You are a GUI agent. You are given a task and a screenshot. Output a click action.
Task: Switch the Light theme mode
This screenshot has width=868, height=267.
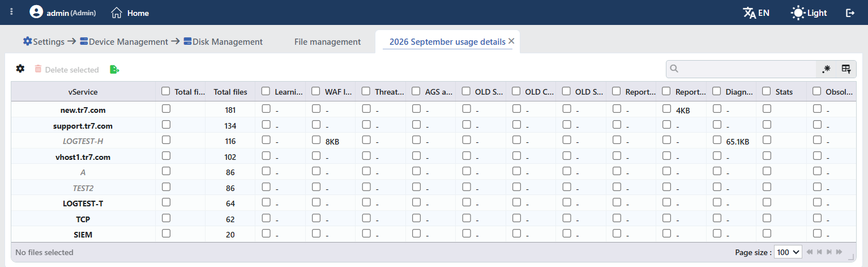pos(809,12)
